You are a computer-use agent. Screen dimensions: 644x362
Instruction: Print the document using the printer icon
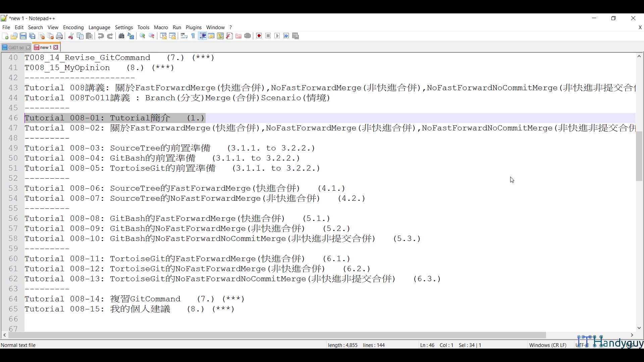click(x=59, y=36)
